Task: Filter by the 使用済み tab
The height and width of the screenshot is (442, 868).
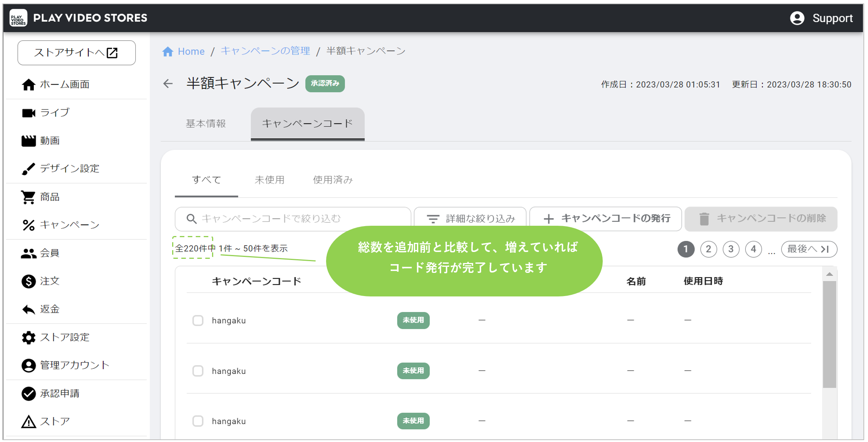Action: click(x=333, y=180)
